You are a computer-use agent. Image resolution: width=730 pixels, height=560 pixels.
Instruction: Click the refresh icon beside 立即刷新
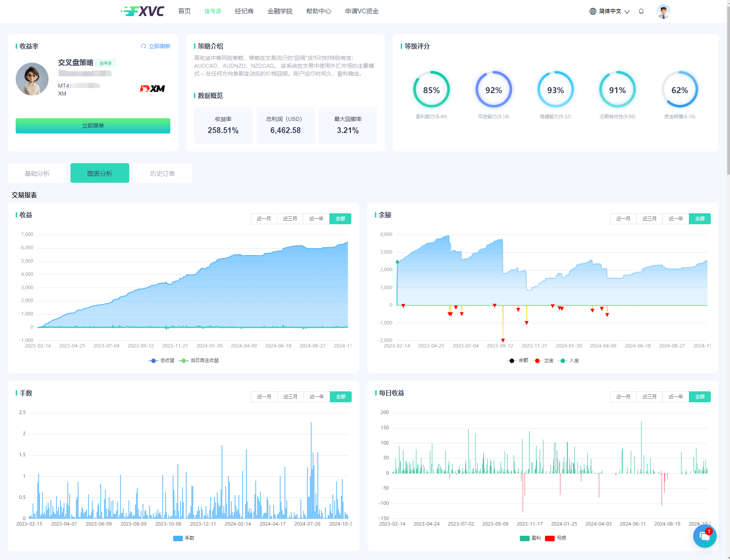[x=143, y=46]
